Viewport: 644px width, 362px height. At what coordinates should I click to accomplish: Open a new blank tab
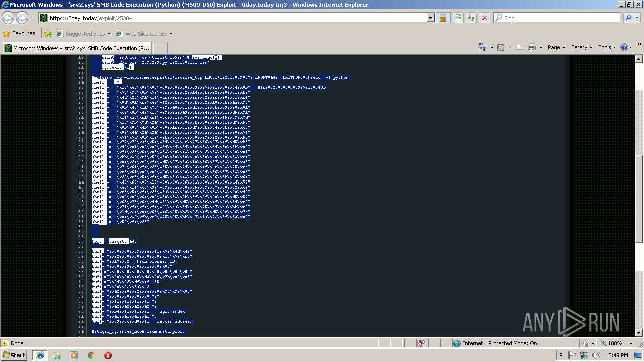160,48
